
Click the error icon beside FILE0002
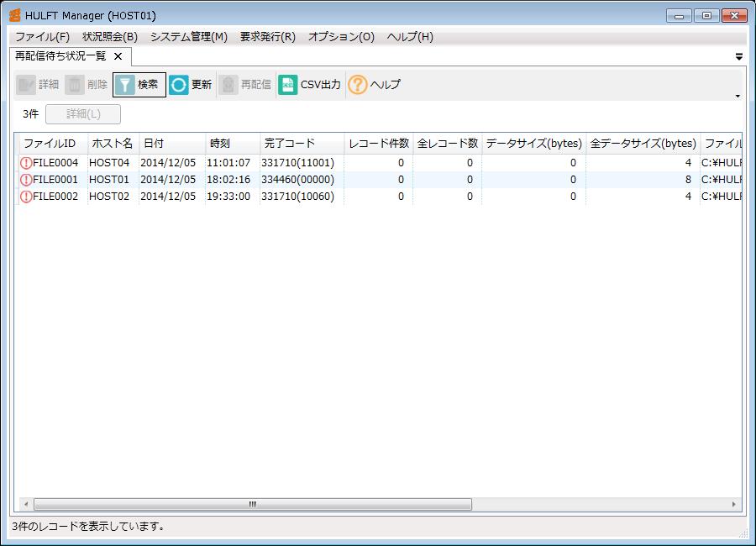(x=26, y=197)
